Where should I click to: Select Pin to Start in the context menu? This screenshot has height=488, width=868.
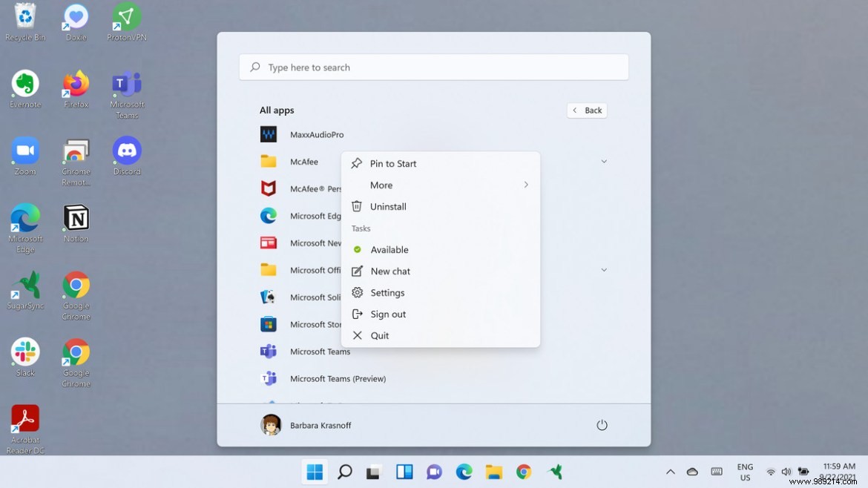point(392,163)
